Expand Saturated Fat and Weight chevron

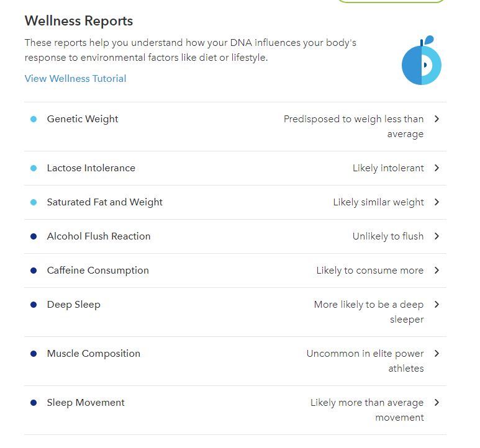[x=437, y=202]
